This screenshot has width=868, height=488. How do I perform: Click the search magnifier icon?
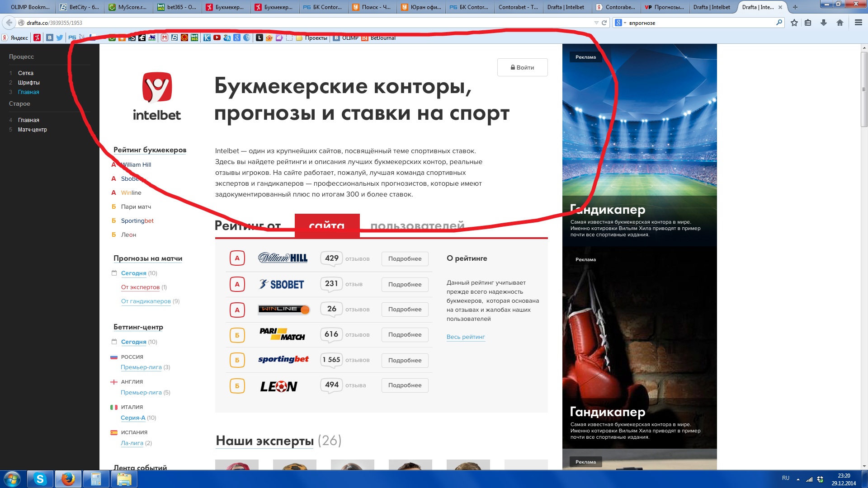pyautogui.click(x=779, y=23)
